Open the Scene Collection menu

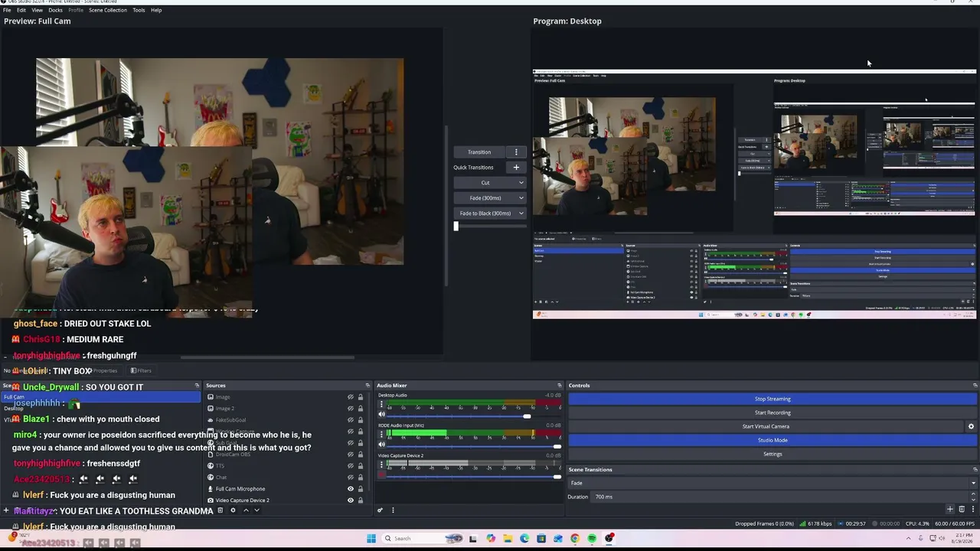pyautogui.click(x=108, y=10)
